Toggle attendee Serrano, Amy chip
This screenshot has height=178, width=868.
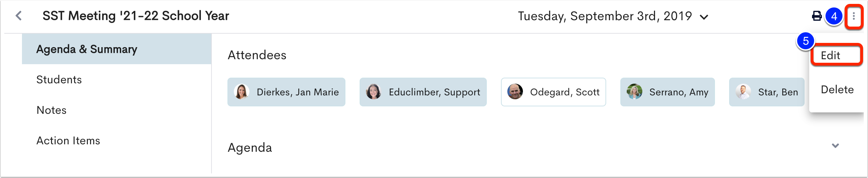pos(667,92)
